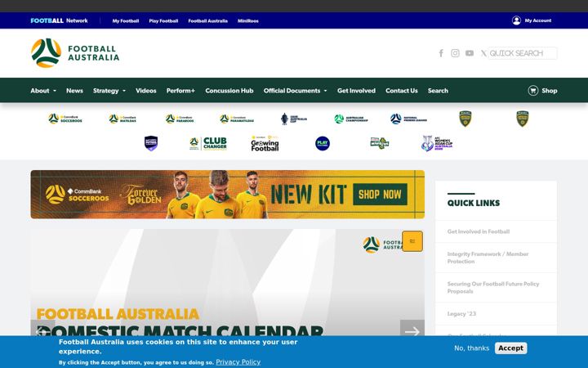
Task: Open the Play Football round blue logo
Action: [323, 143]
